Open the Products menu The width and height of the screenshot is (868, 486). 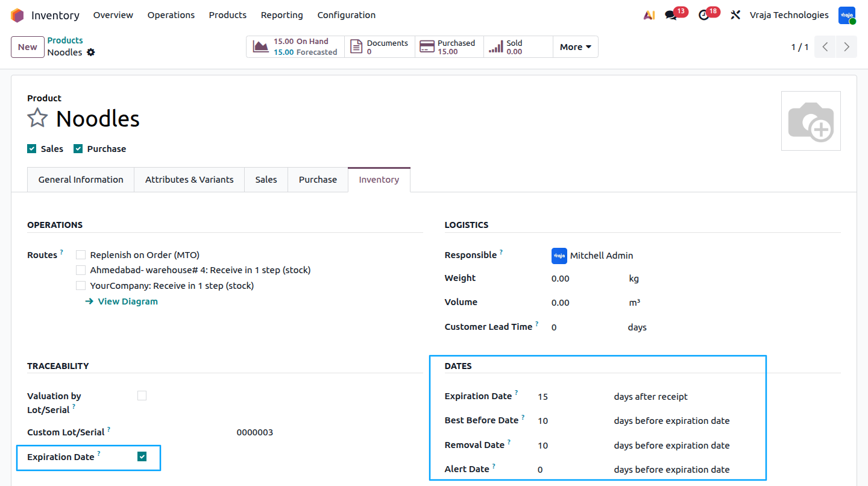(228, 15)
